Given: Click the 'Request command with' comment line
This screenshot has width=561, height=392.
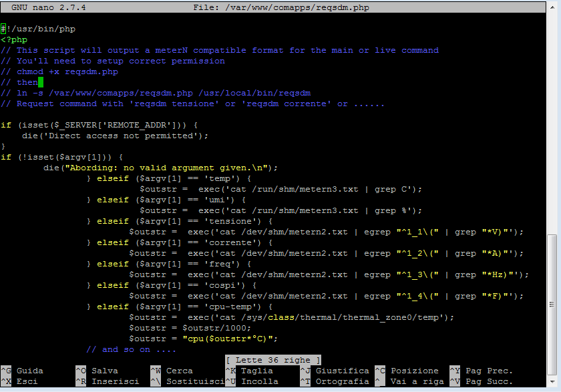Looking at the screenshot, I should point(192,104).
